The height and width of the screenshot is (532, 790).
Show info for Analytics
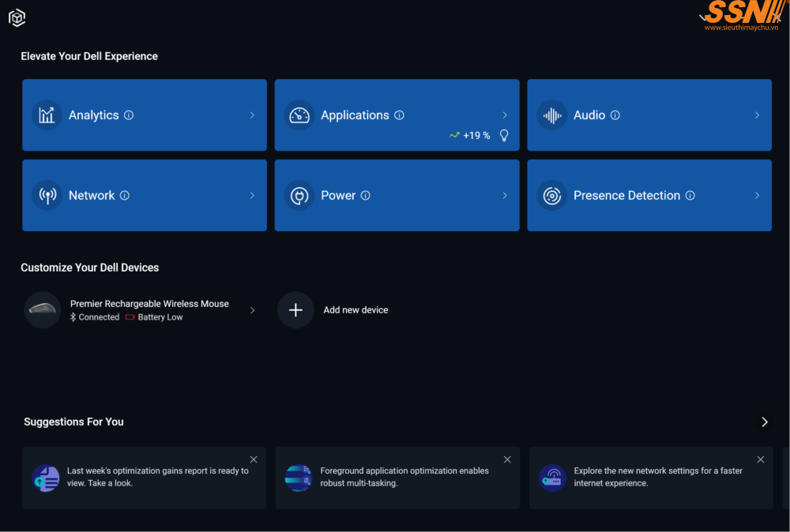[129, 115]
